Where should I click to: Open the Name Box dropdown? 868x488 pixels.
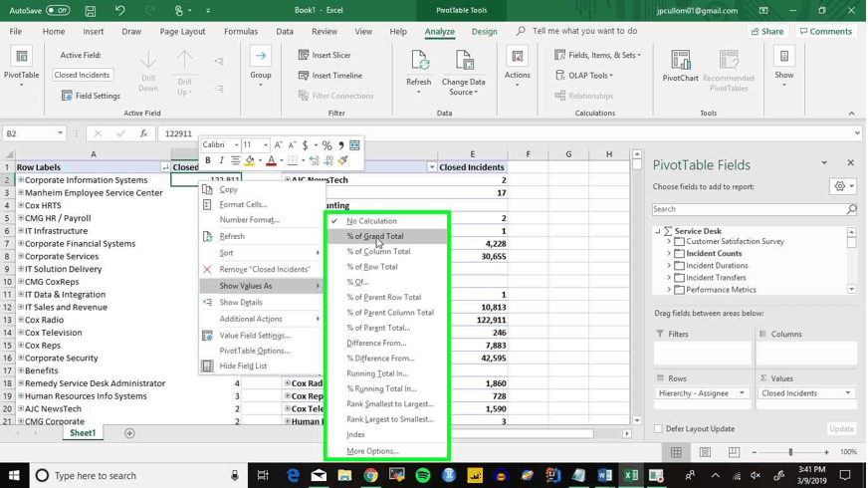tap(60, 133)
